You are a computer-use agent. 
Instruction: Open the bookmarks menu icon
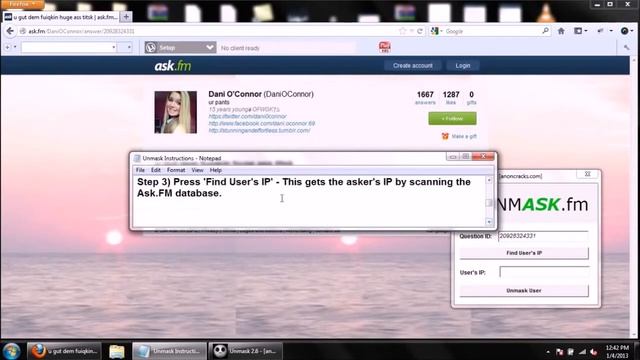(580, 31)
